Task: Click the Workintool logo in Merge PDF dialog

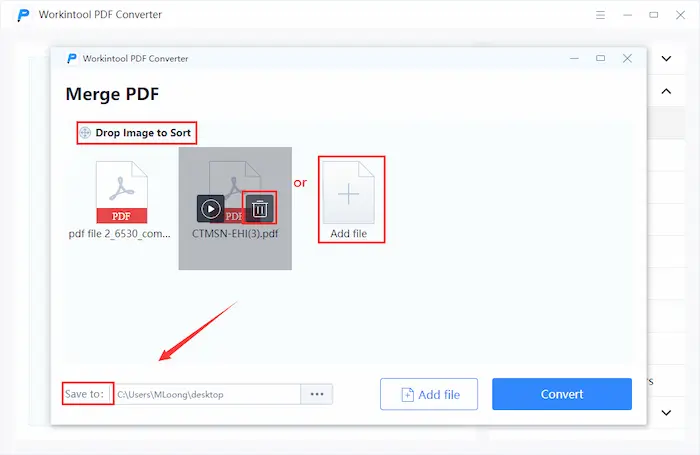Action: click(72, 59)
